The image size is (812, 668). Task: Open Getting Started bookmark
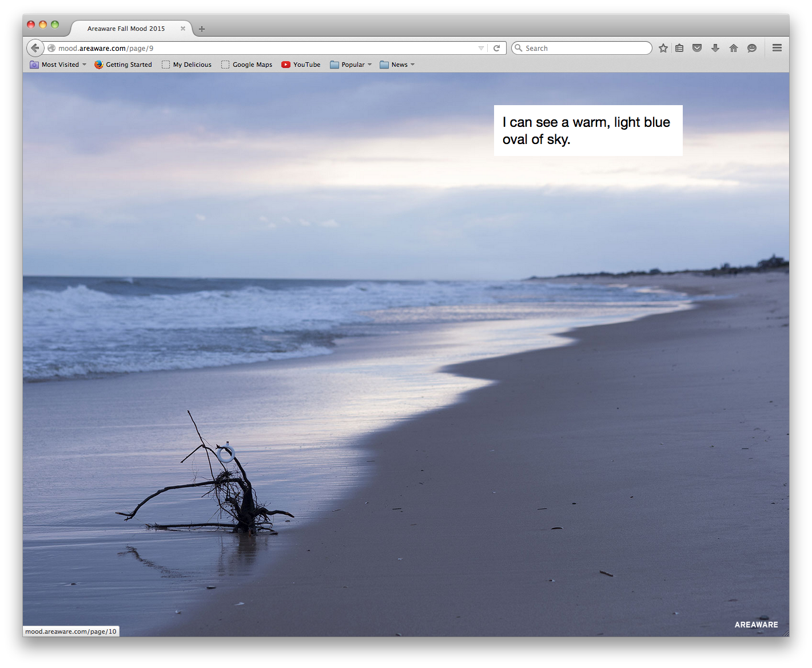tap(123, 65)
